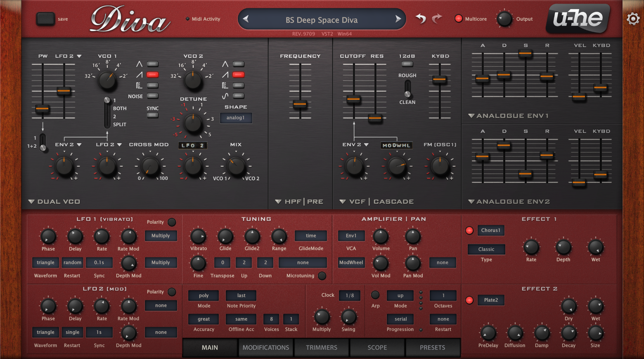Click the VCO Mix knob
The height and width of the screenshot is (359, 644).
pyautogui.click(x=236, y=166)
